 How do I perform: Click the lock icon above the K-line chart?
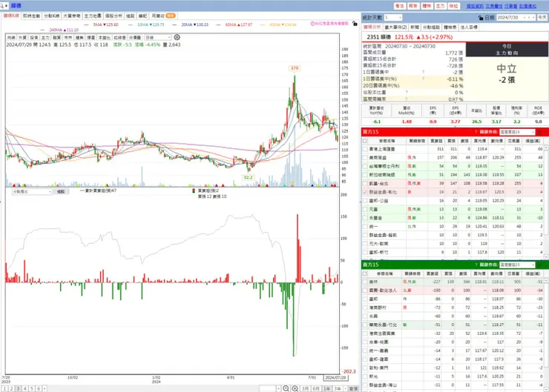coord(355,24)
